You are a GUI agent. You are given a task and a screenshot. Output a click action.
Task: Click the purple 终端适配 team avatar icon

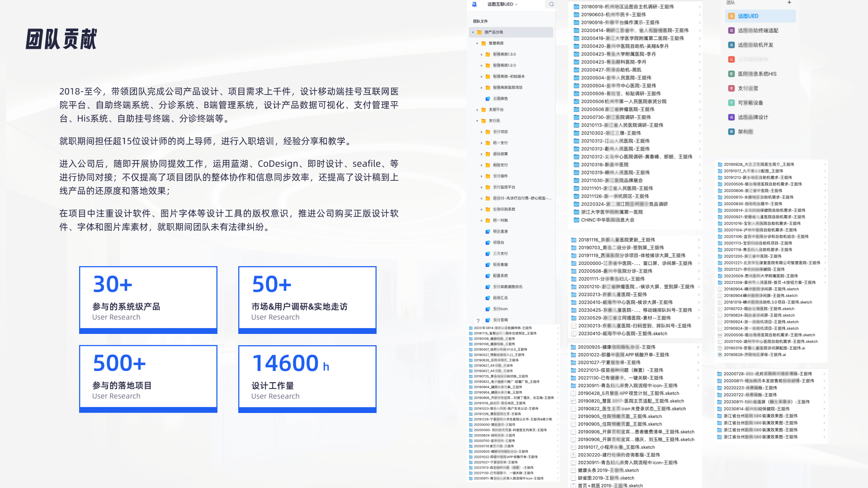coord(731,31)
